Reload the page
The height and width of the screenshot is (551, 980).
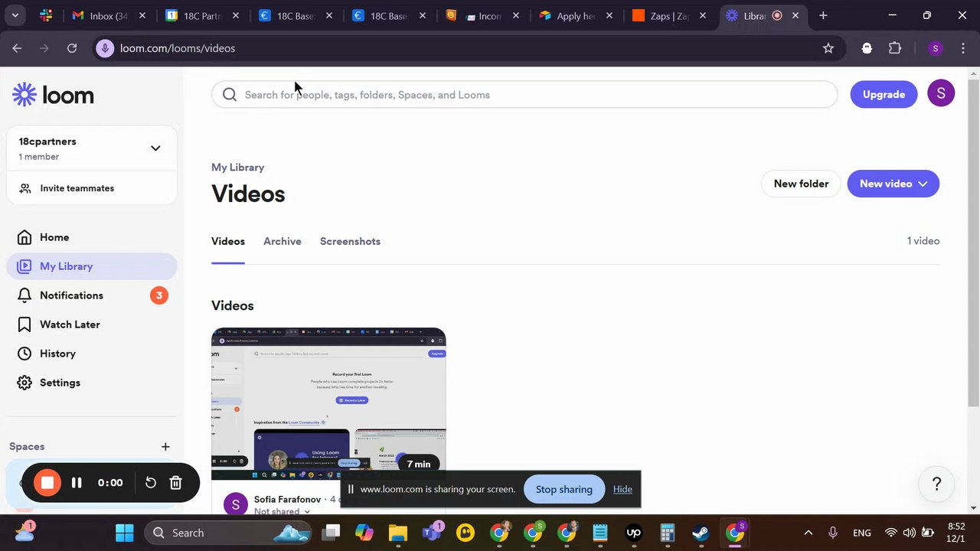tap(72, 48)
